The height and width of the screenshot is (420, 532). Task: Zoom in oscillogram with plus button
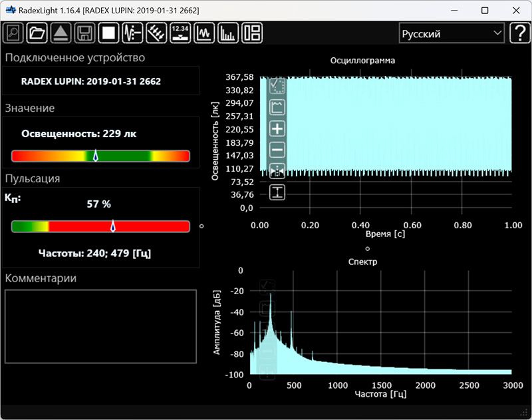(277, 128)
